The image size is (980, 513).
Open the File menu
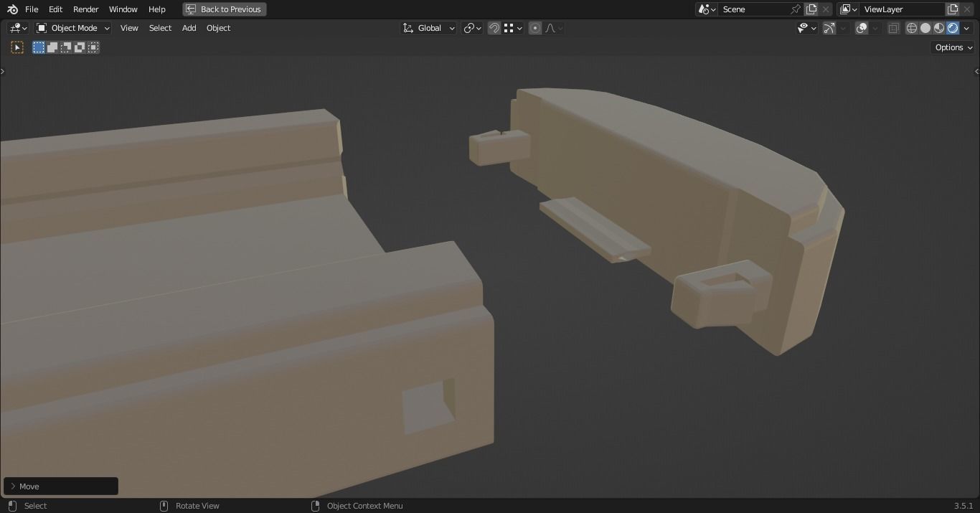(32, 9)
